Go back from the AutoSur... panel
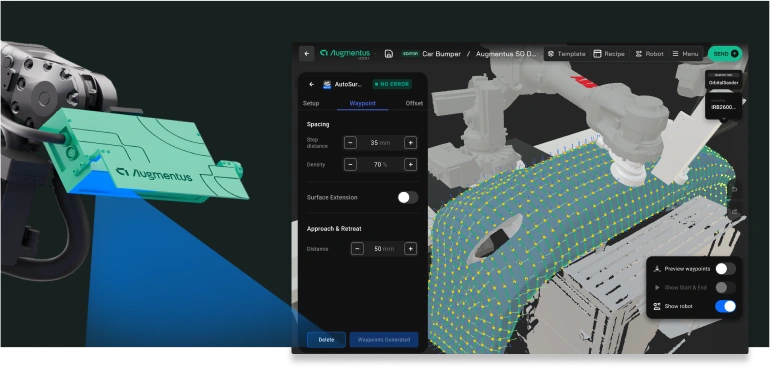The image size is (770, 368). pos(311,85)
